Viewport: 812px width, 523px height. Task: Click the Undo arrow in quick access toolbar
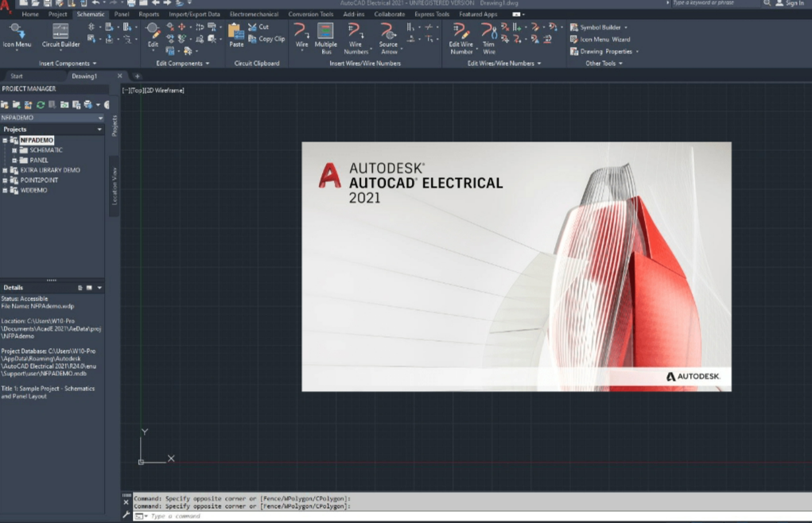95,3
